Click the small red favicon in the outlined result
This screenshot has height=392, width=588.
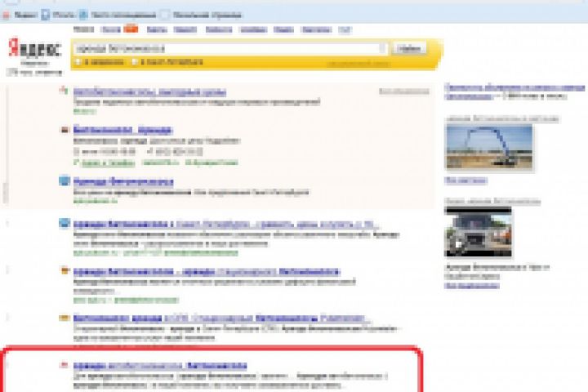coord(65,364)
